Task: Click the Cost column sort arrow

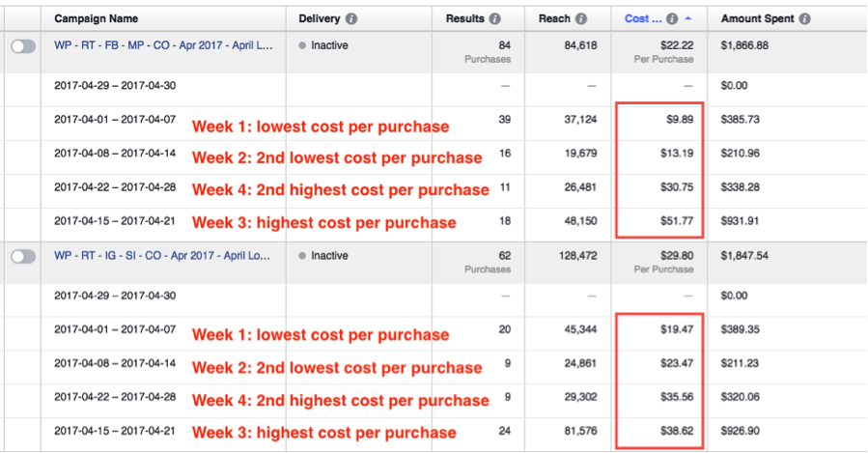Action: [x=686, y=18]
